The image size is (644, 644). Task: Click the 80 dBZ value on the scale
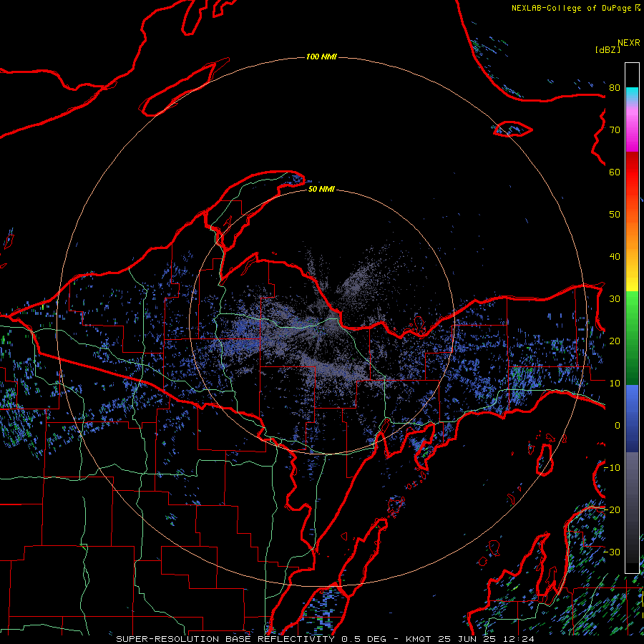coord(615,88)
